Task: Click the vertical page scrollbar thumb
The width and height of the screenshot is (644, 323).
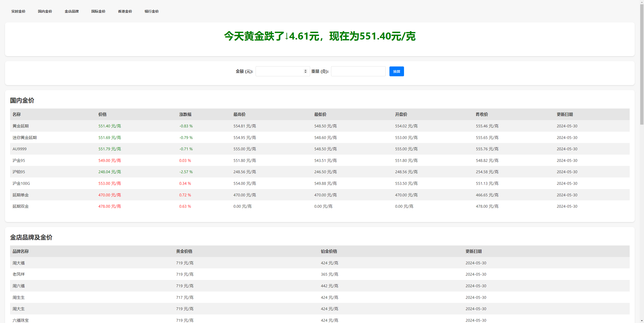Action: [x=642, y=64]
